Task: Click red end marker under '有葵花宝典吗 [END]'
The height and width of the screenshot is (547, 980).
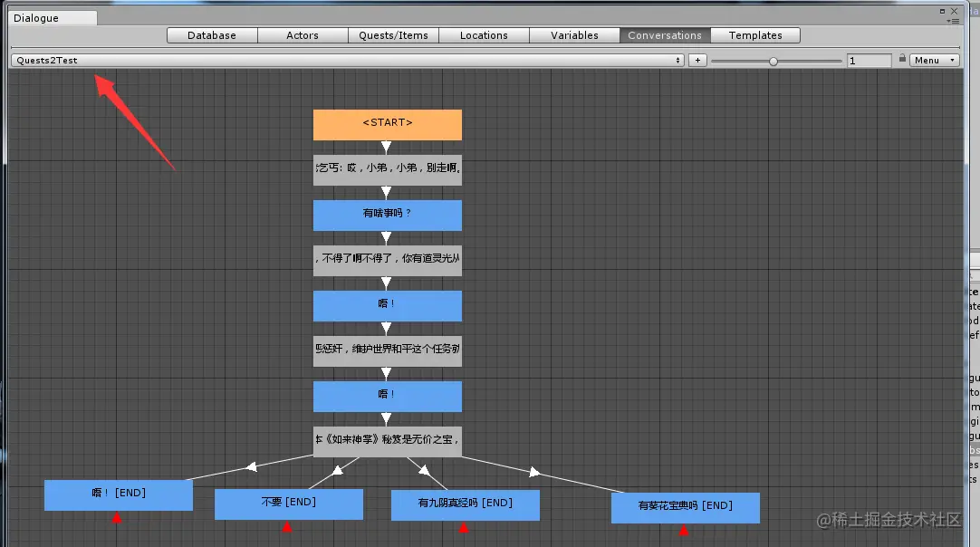Action: 684,530
